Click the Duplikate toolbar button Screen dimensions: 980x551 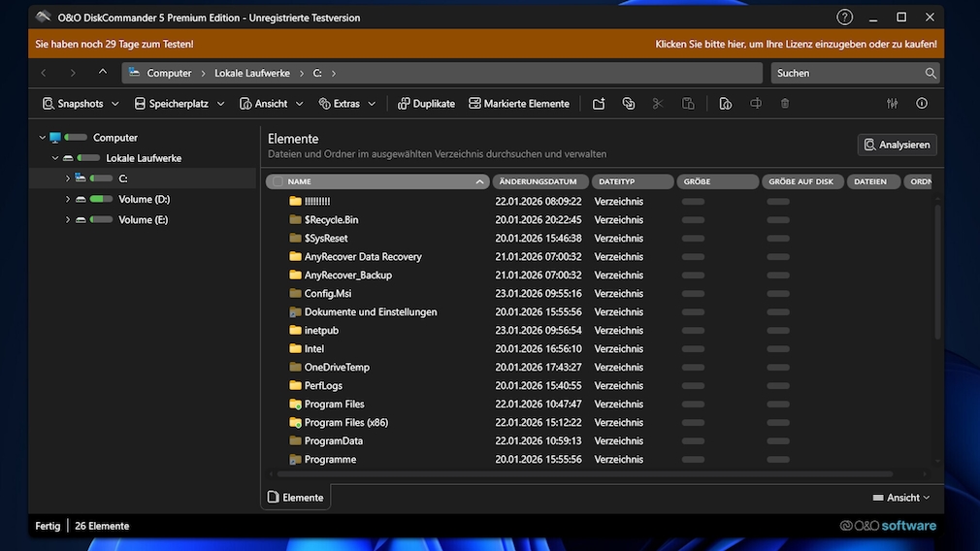pos(425,104)
